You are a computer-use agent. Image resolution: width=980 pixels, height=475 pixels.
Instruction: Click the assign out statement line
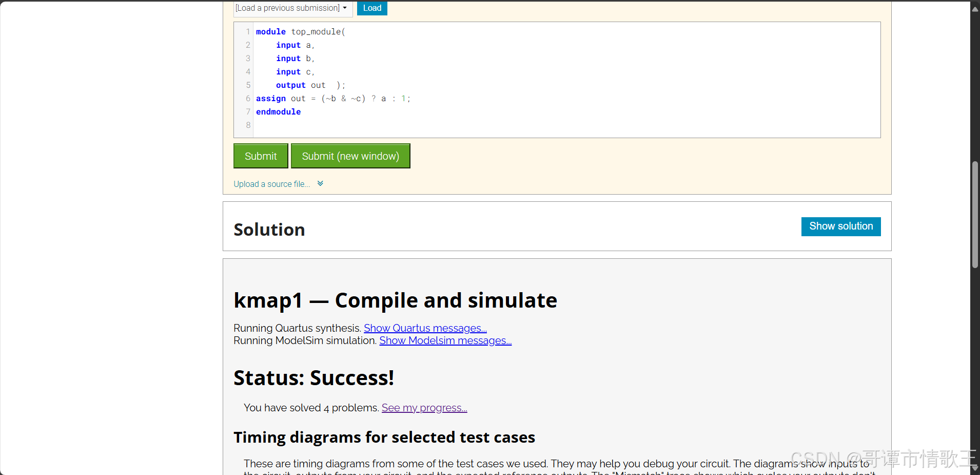pyautogui.click(x=333, y=99)
